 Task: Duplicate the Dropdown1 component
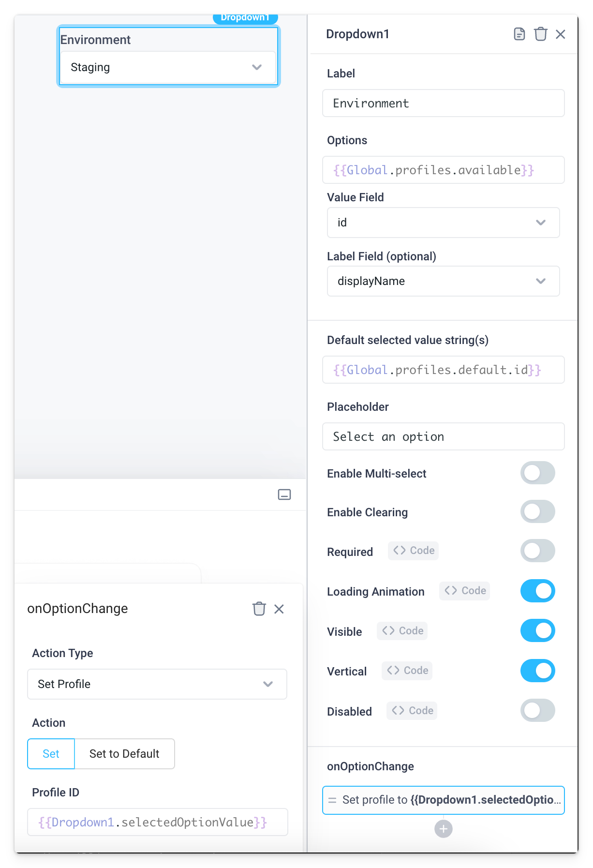coord(519,34)
